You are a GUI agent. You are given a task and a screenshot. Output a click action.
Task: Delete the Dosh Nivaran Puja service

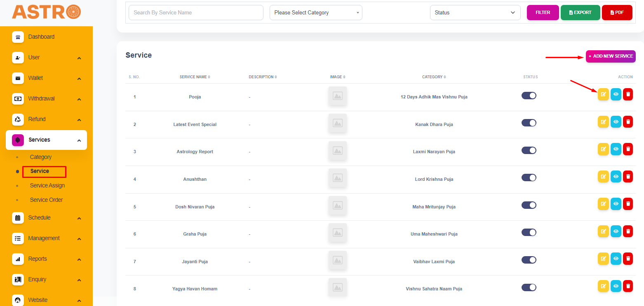coord(628,204)
